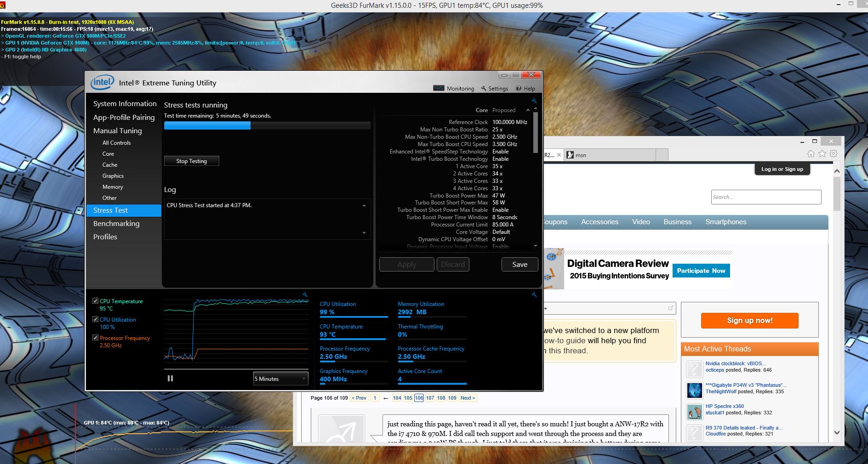Click Save button in XTU
Screen dimensions: 868x464
[x=520, y=264]
